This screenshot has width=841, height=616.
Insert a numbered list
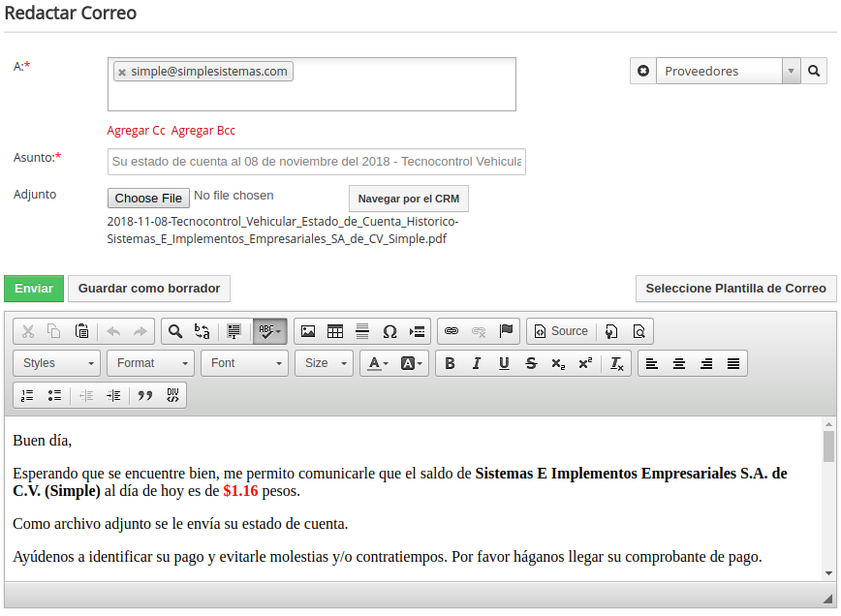click(27, 396)
